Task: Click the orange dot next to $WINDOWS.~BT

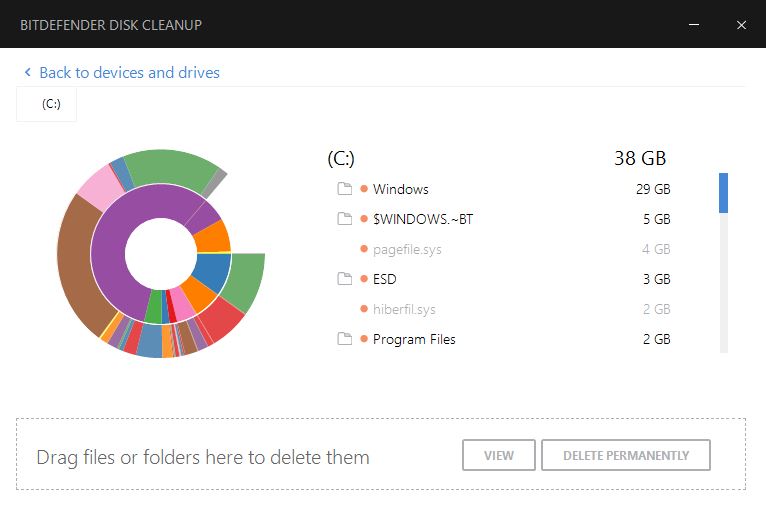Action: (363, 218)
